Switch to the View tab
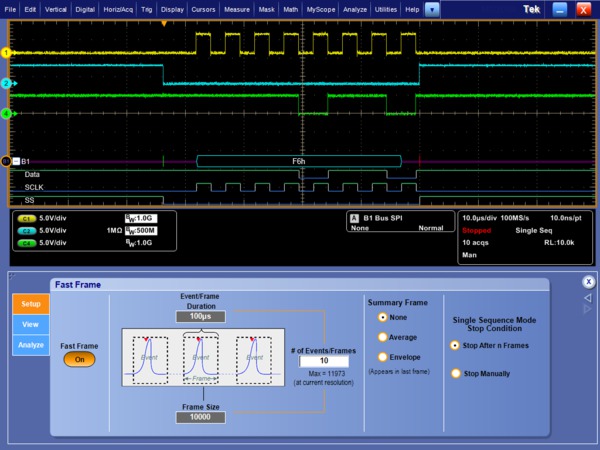 tap(30, 324)
